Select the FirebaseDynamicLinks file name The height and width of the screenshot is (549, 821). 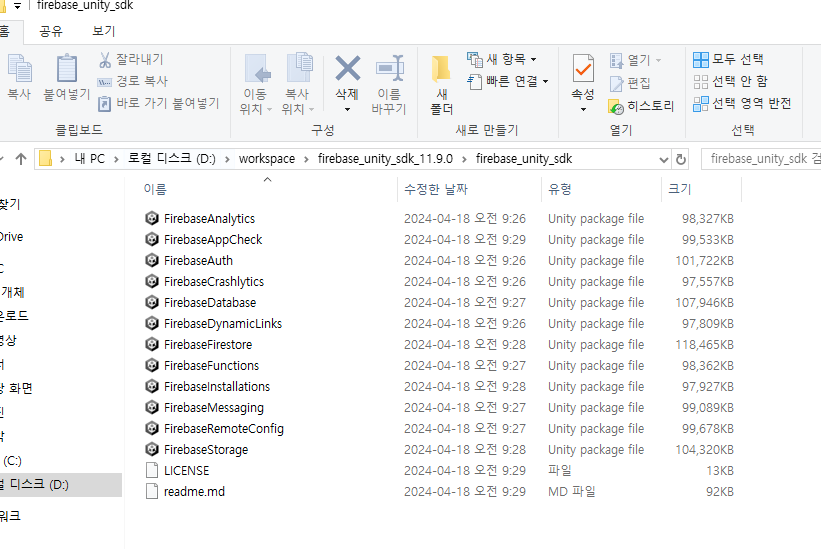[223, 323]
